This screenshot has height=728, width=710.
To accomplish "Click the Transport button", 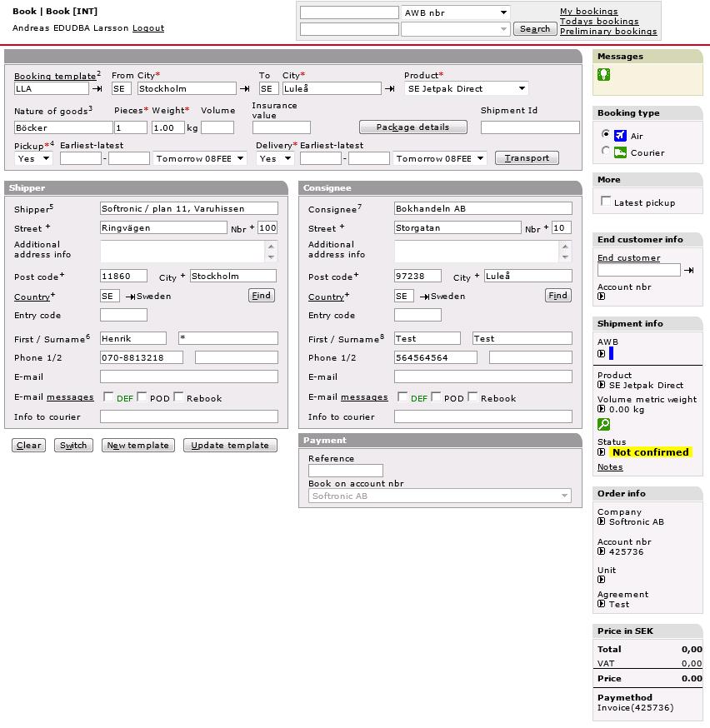I will [527, 158].
